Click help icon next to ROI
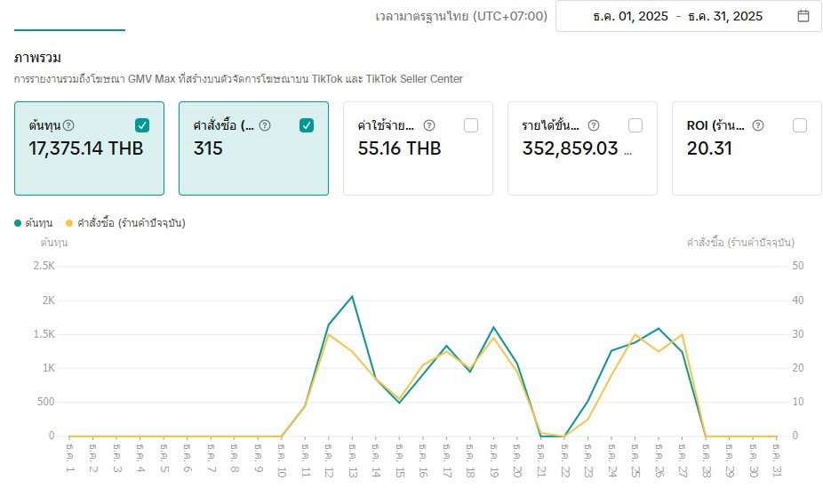 [758, 125]
